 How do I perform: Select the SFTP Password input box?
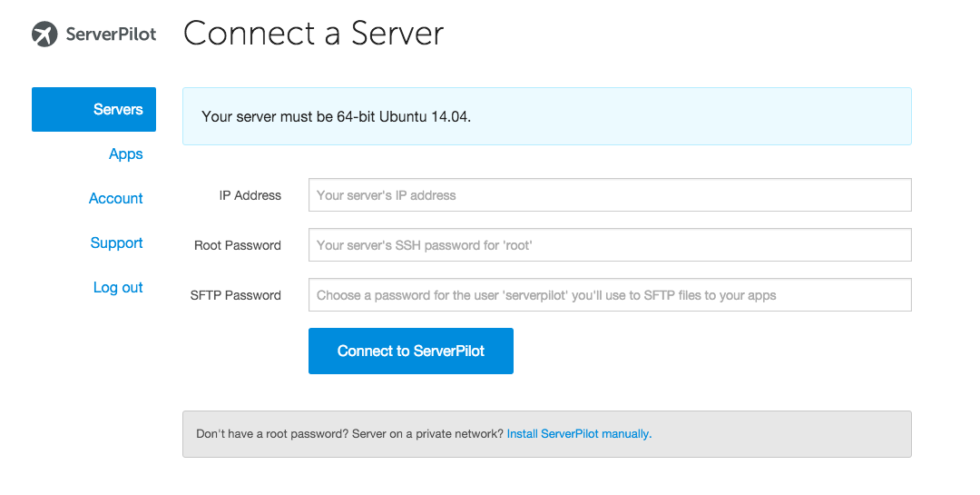pyautogui.click(x=610, y=295)
